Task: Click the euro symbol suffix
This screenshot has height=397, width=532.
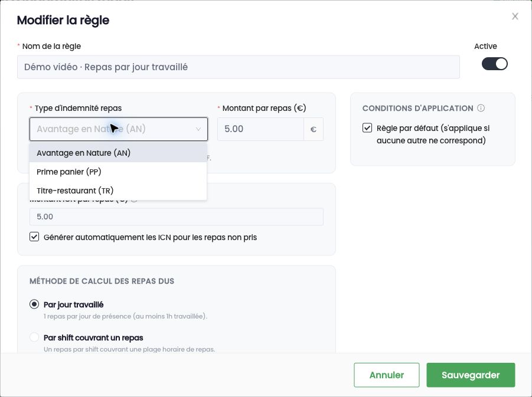Action: point(314,129)
